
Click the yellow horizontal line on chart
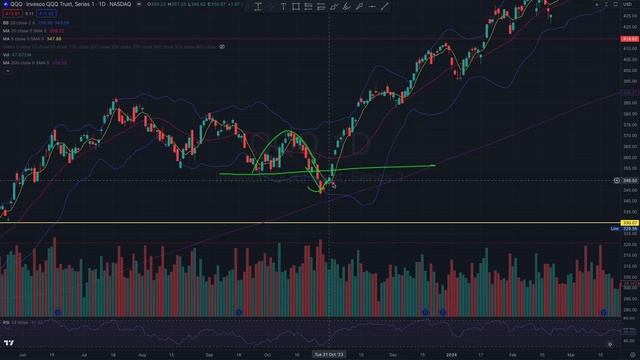point(310,223)
